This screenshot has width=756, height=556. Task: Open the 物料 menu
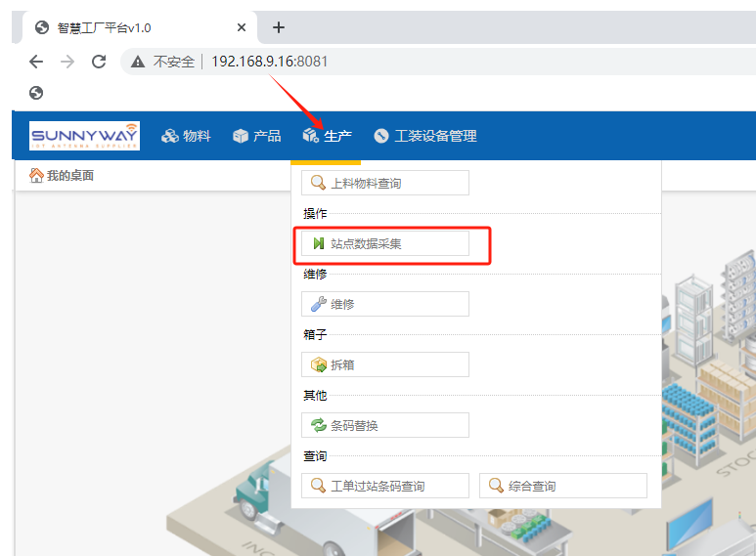click(x=186, y=136)
